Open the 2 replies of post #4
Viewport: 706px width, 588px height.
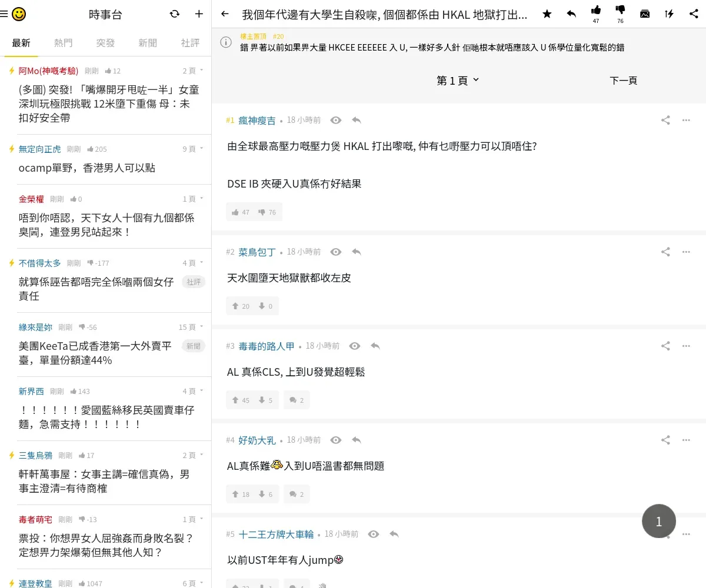coord(297,494)
